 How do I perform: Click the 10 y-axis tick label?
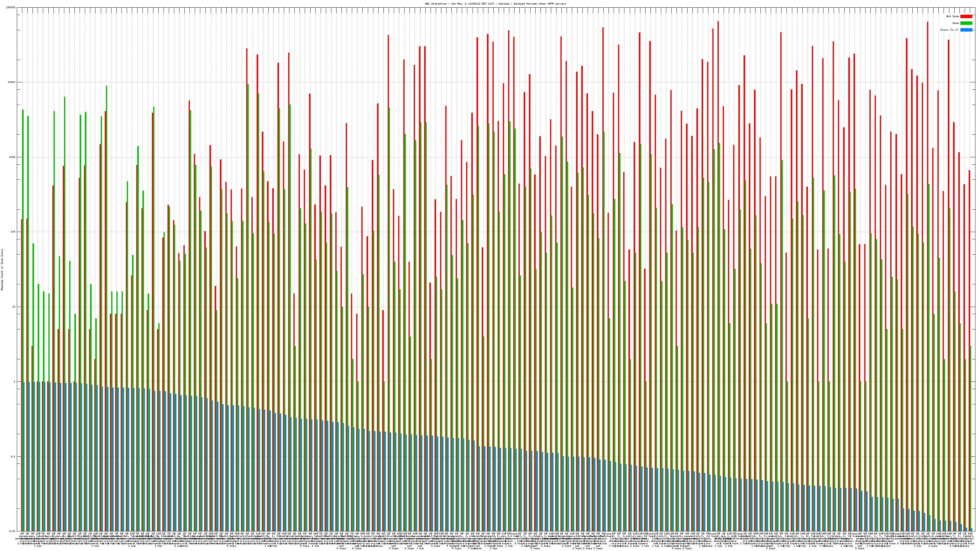14,307
